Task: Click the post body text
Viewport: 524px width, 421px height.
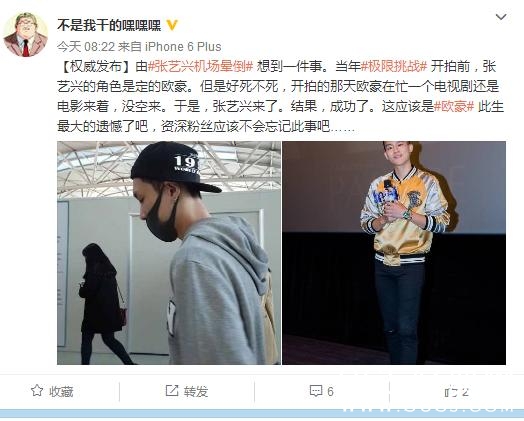Action: (280, 97)
